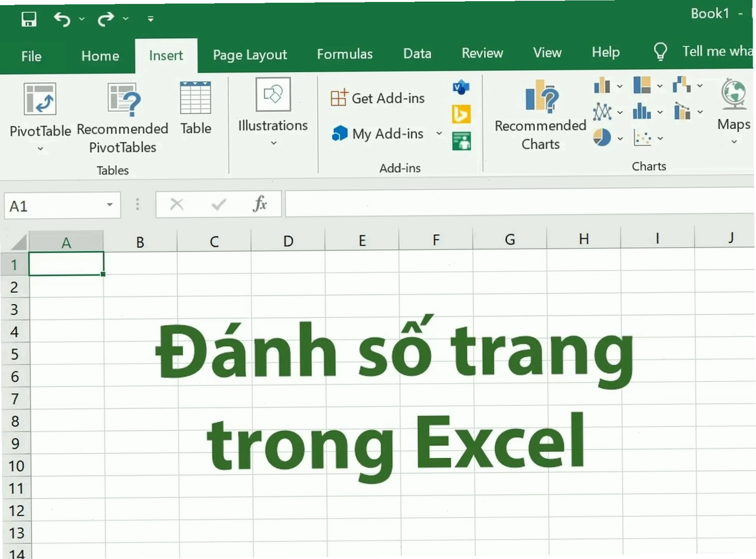Go to the Data tab
The height and width of the screenshot is (559, 756).
point(417,53)
